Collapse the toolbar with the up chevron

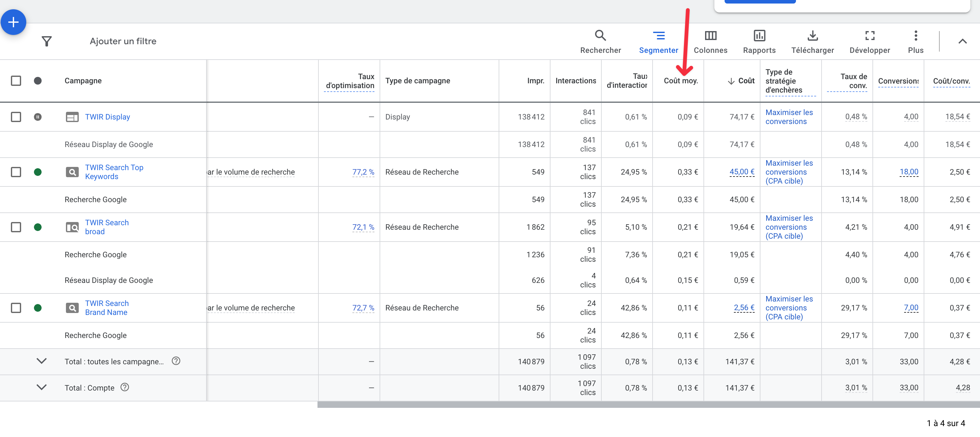[x=962, y=42]
